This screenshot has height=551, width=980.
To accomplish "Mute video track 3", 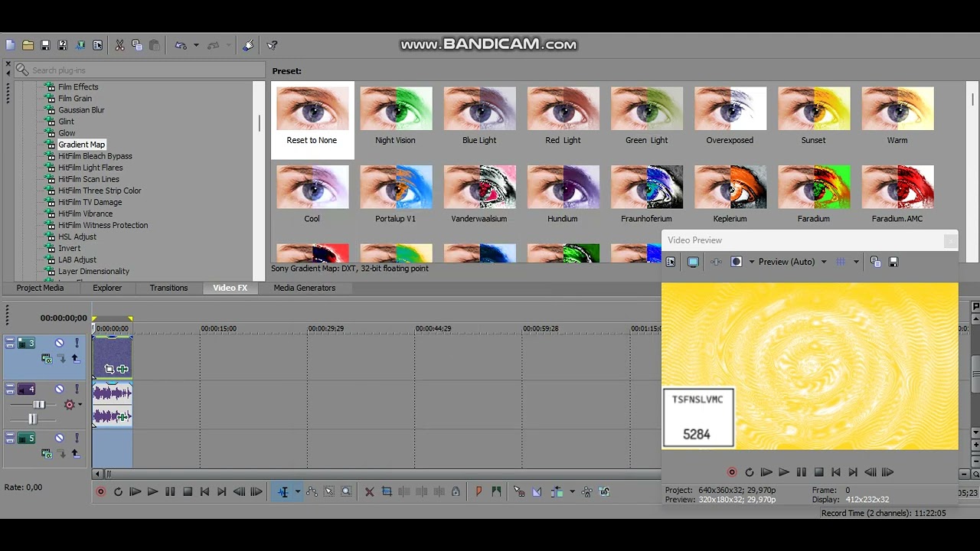I will click(x=60, y=343).
